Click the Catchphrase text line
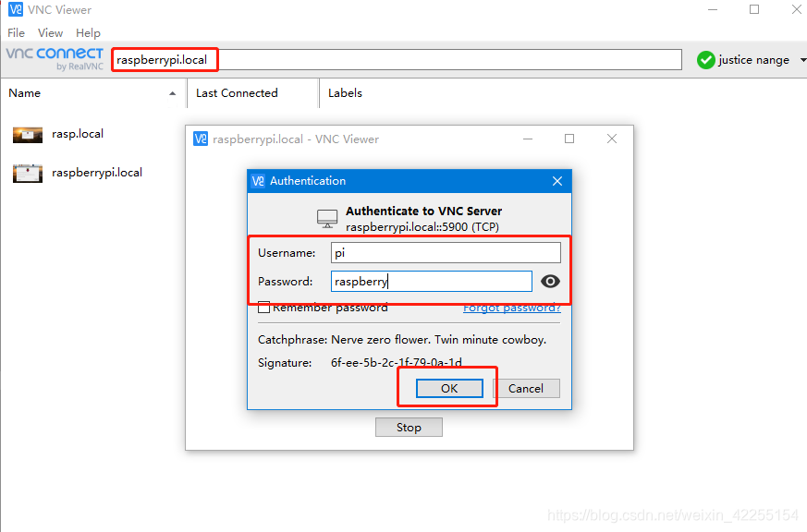 pyautogui.click(x=402, y=340)
